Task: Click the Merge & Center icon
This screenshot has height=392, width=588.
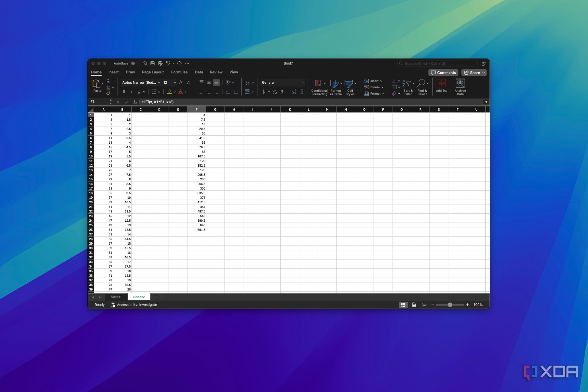Action: coord(247,92)
